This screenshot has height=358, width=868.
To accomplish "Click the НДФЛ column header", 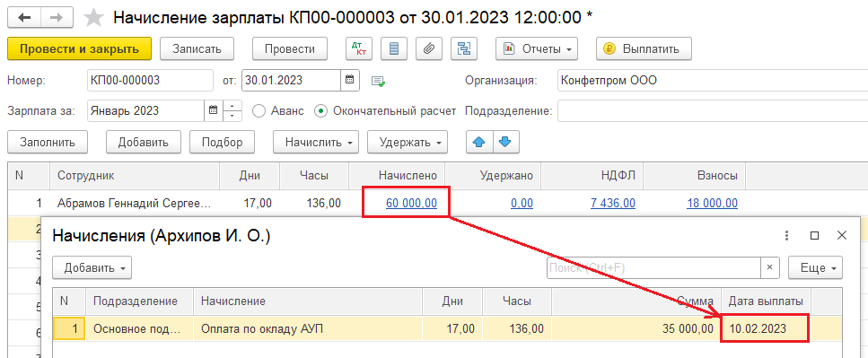I will pos(592,176).
